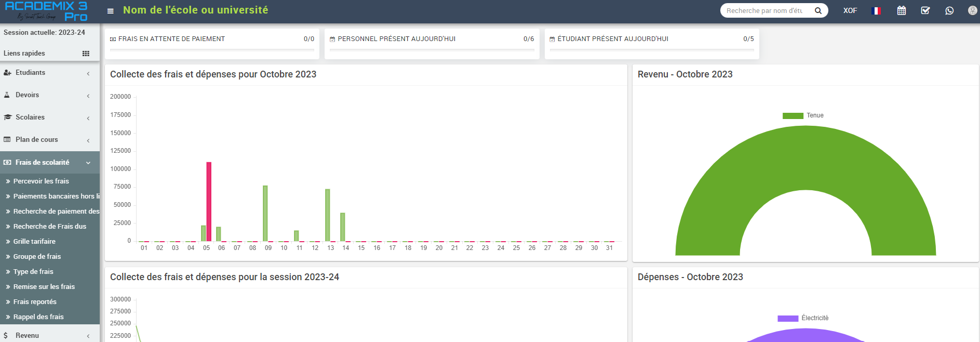This screenshot has width=980, height=342.
Task: Click the Étudiant présent calendar icon
Action: [553, 39]
